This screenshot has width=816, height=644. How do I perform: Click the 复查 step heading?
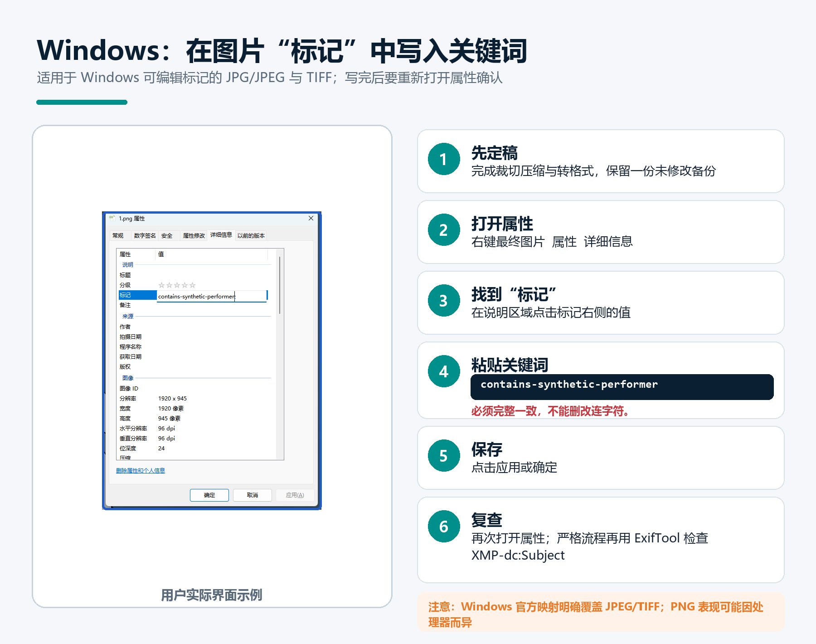coord(487,521)
